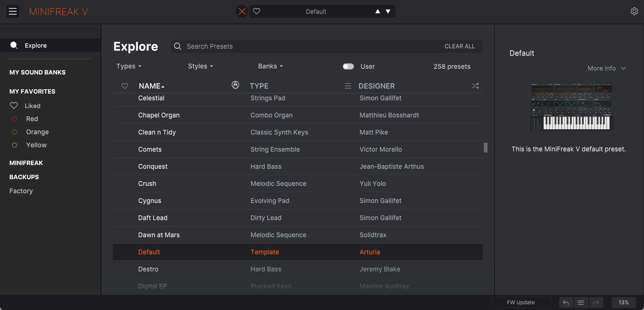This screenshot has width=644, height=310.
Task: Select the Red favorites color tag
Action: tap(32, 119)
